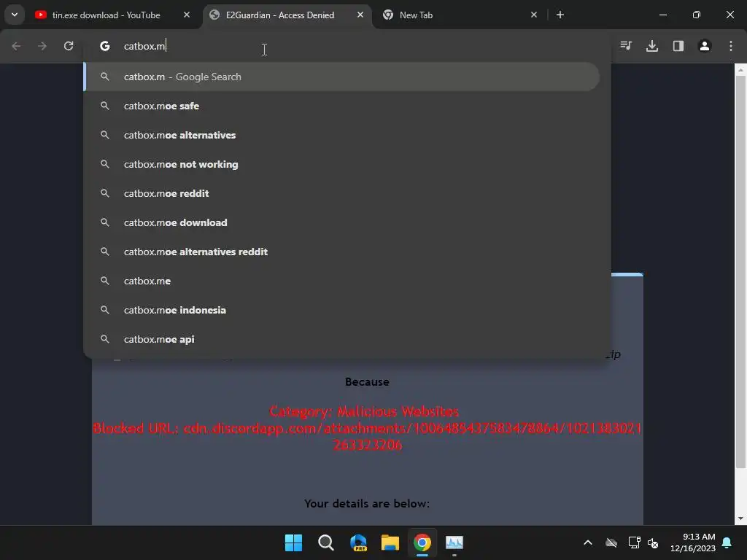
Task: Click the Google G icon in address bar
Action: [x=105, y=46]
